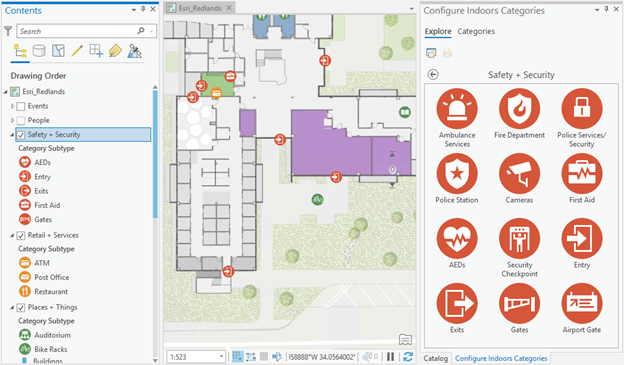Select the Esri_Redlands map in Contents

point(43,92)
